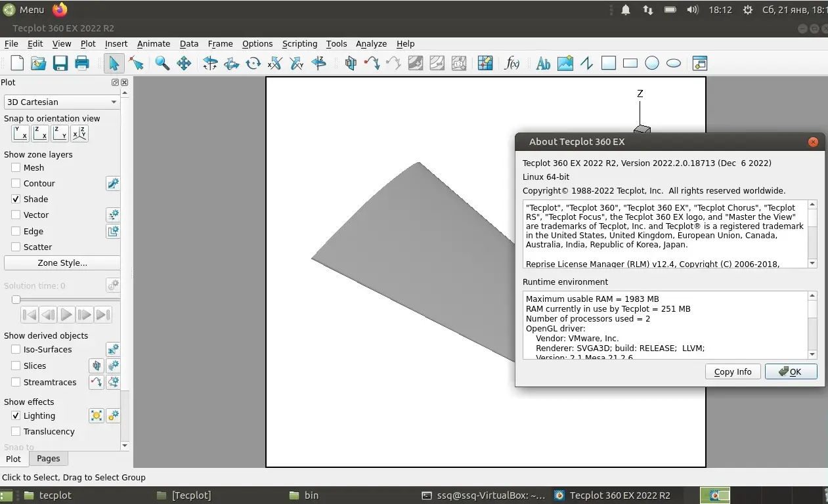Click the Zone Style... button
Screen dimensions: 828x504
62,262
